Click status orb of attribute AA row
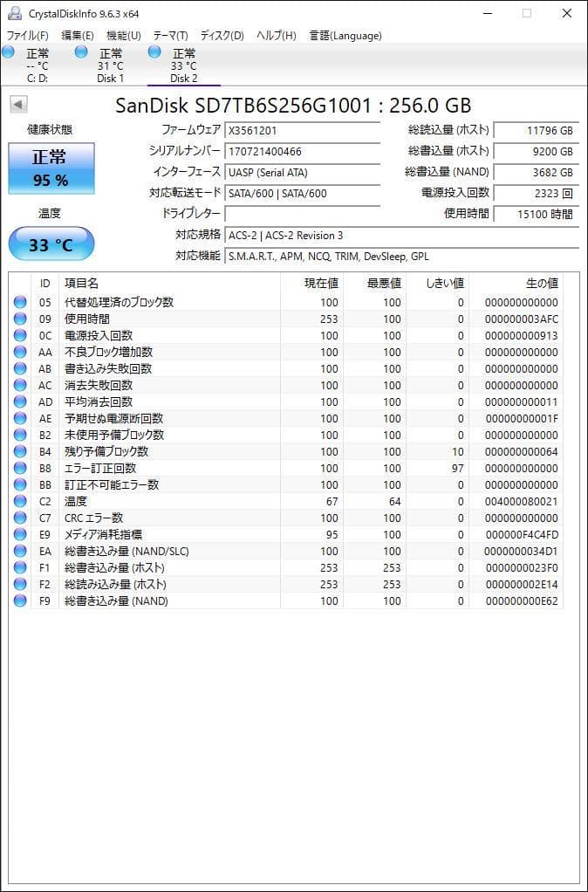The width and height of the screenshot is (588, 892). (x=20, y=352)
